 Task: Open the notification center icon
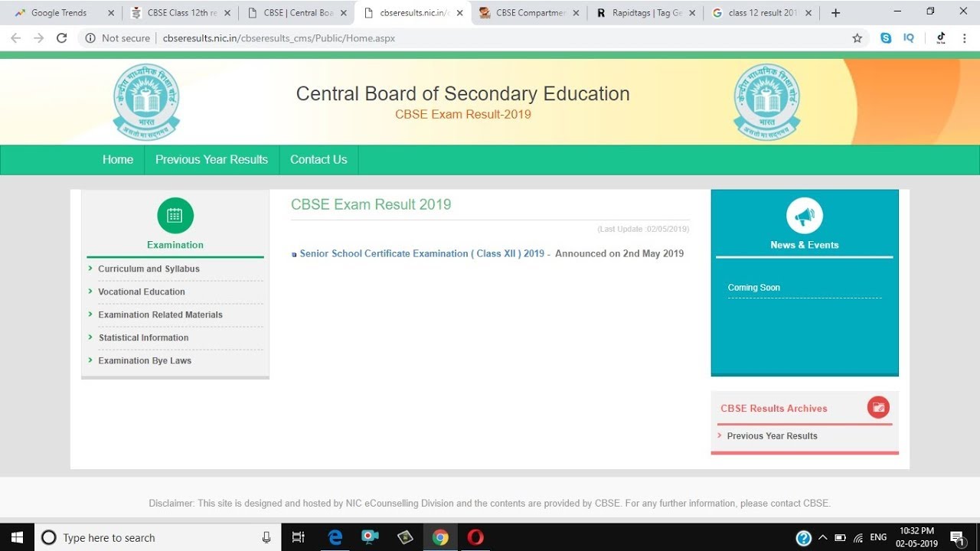[x=956, y=538]
